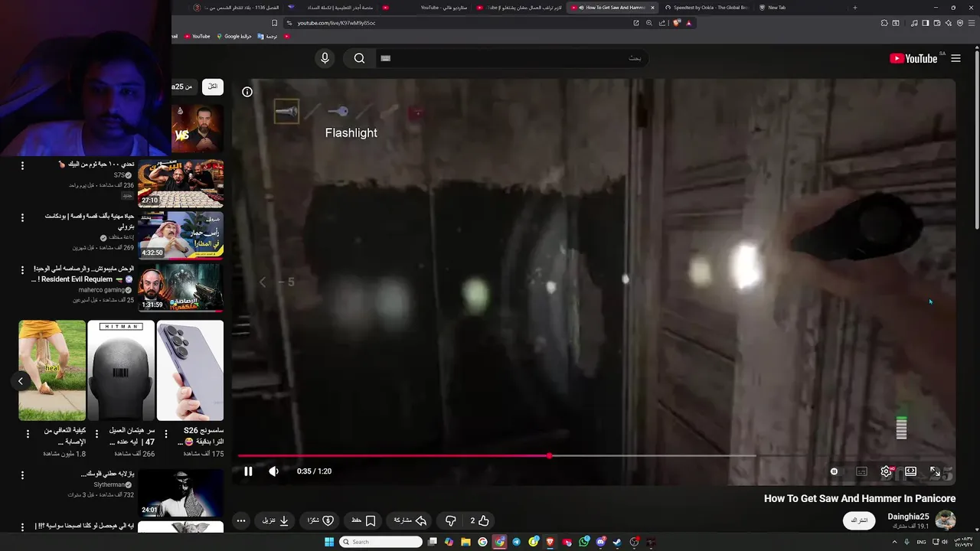Open Steam from the taskbar
Image resolution: width=980 pixels, height=551 pixels.
click(617, 542)
